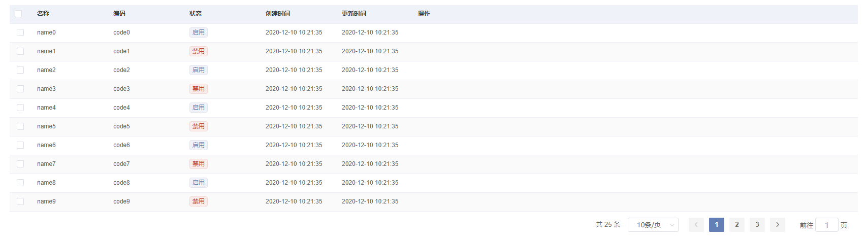Screen dimensions: 868x239
Task: Click the 创建时间 column header
Action: [278, 14]
